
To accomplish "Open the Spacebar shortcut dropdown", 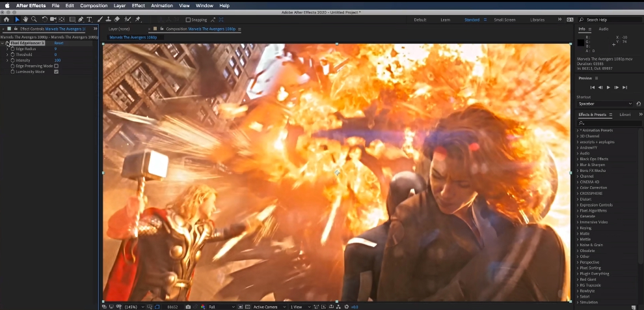I will (x=605, y=104).
